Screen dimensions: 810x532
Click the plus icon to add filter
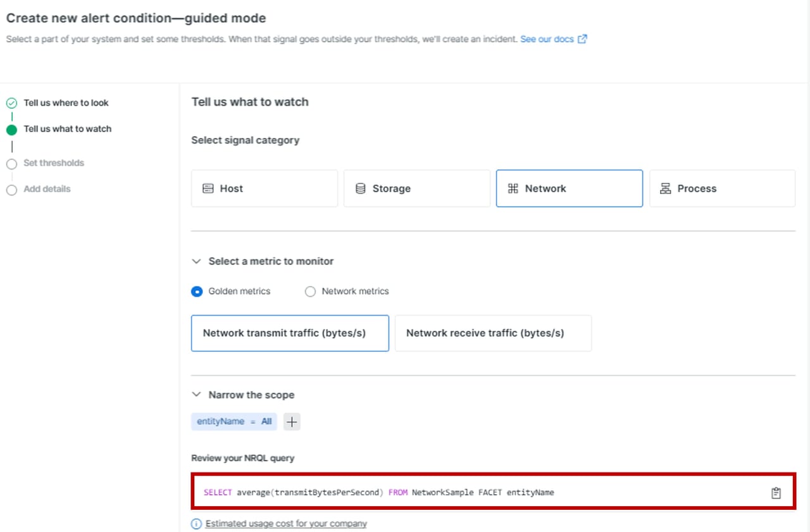point(292,422)
